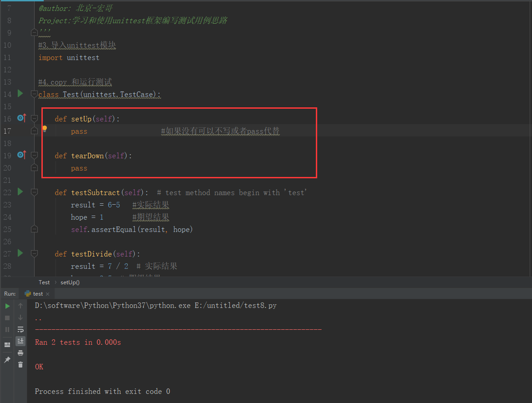Click the 'hope = 1' assignment
Screen dimensions: 532x403
pos(87,217)
